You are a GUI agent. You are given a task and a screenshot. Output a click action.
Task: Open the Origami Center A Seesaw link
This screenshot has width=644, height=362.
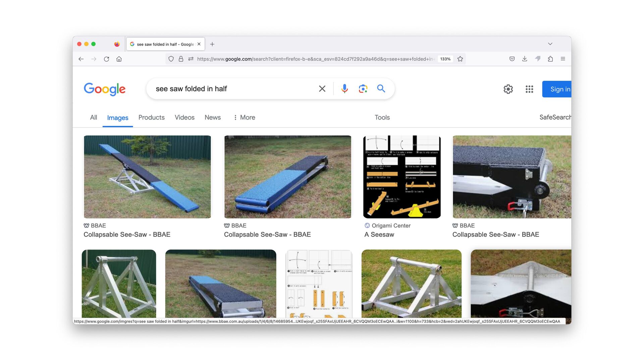pyautogui.click(x=379, y=235)
